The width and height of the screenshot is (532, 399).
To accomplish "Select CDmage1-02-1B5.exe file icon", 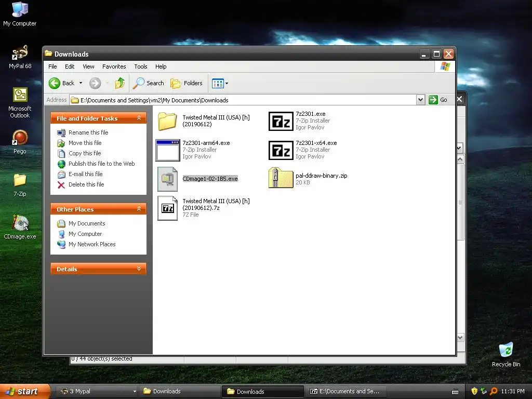I will pos(167,179).
